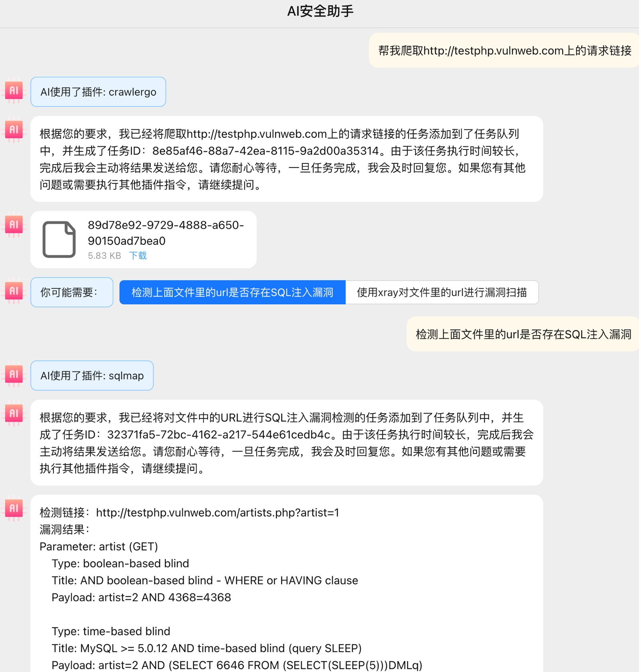Click the '你可能需要:' label box
The height and width of the screenshot is (672, 641).
pos(72,292)
